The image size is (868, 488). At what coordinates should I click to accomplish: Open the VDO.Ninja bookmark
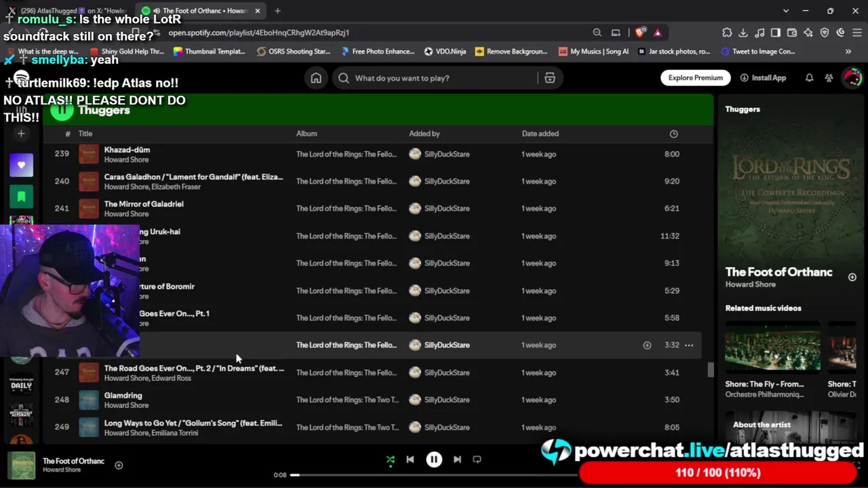[446, 52]
